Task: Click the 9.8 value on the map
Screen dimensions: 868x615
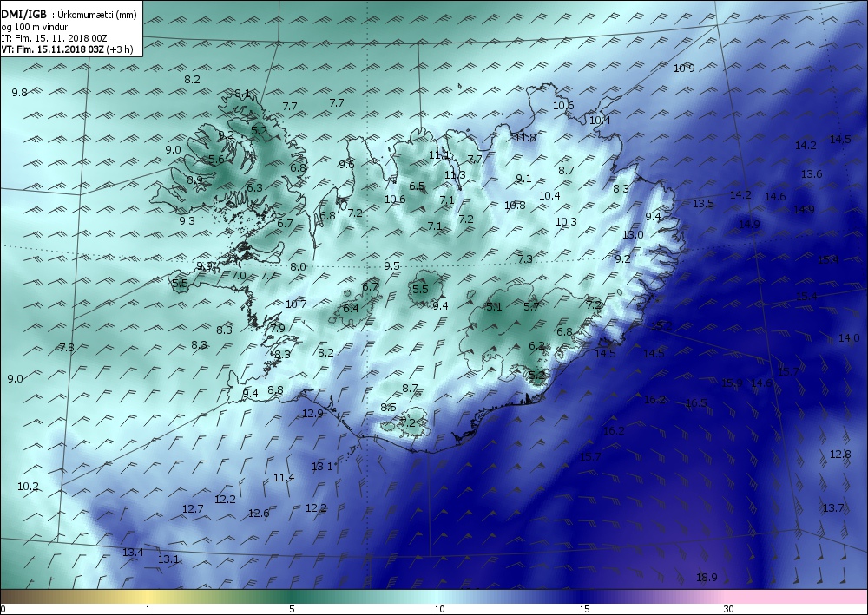Action: pyautogui.click(x=19, y=92)
